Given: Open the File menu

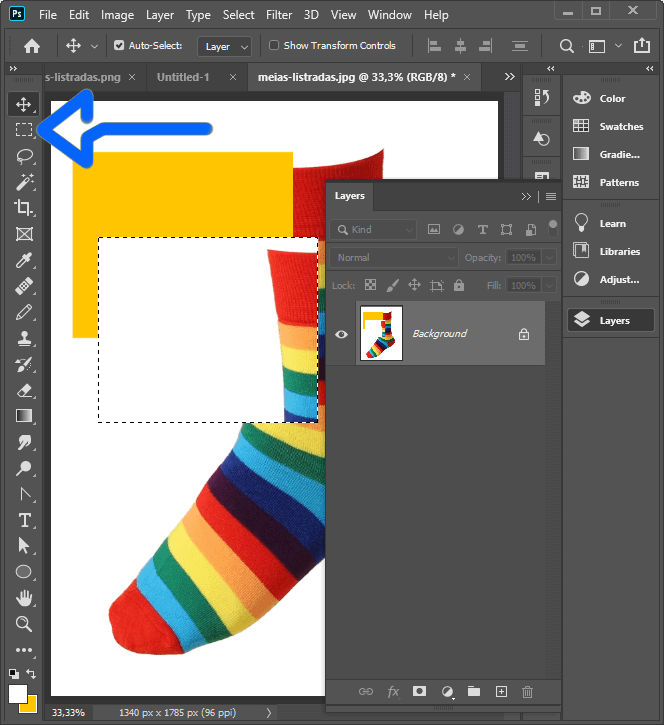Looking at the screenshot, I should pos(48,15).
